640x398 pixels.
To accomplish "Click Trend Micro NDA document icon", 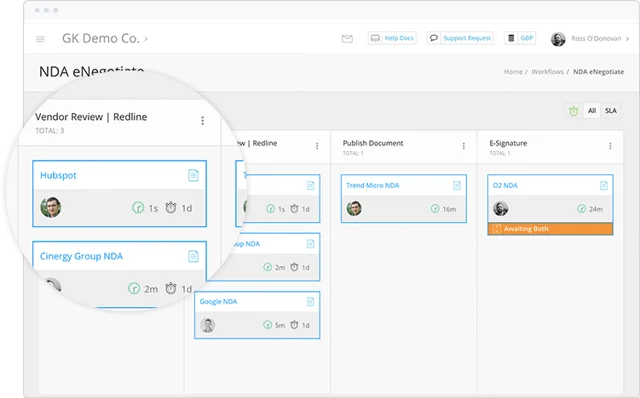I will pyautogui.click(x=457, y=186).
